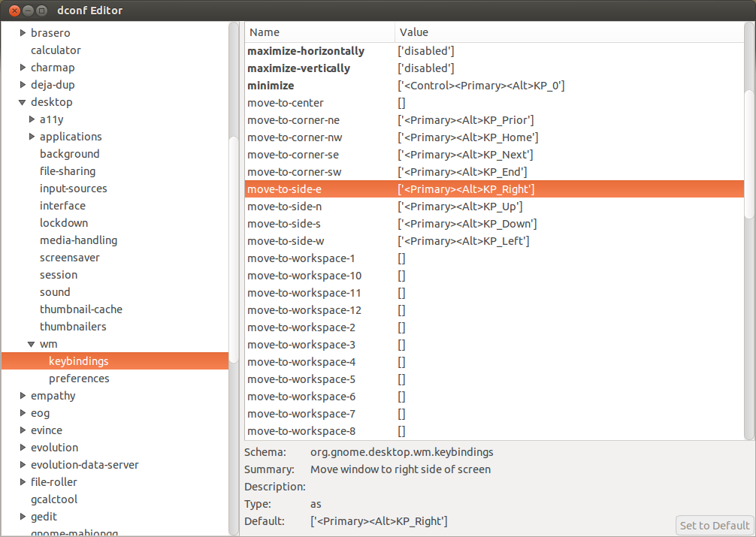Expand the eog tree node
756x537 pixels.
pos(23,413)
